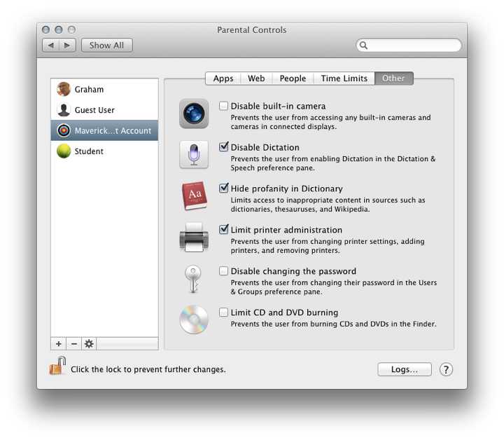Click the CD/DVD disc icon
The image size is (504, 440).
(194, 319)
